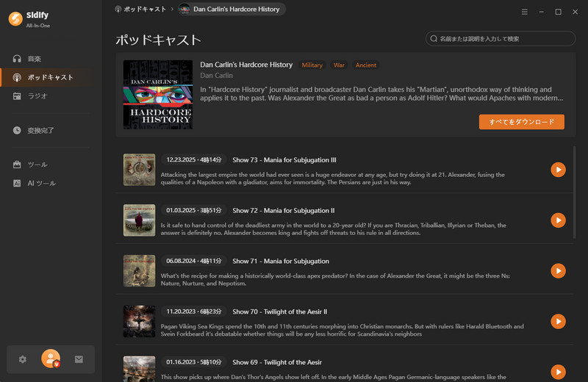Viewport: 588px width, 382px height.
Task: Play Show 70 Twilight of the Aesir II
Action: pyautogui.click(x=558, y=322)
